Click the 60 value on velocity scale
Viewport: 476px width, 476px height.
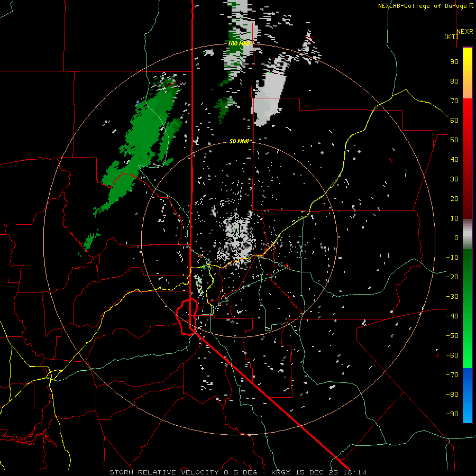(454, 120)
